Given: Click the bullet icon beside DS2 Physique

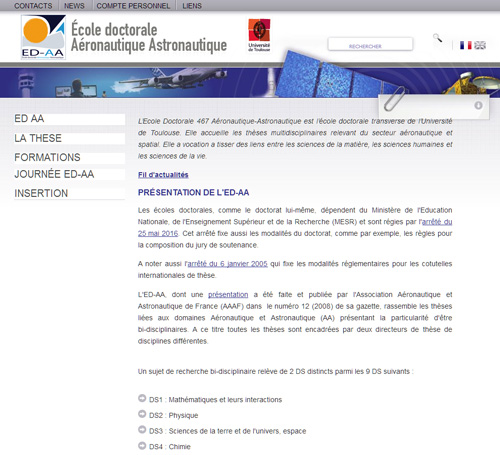Looking at the screenshot, I should coord(142,414).
